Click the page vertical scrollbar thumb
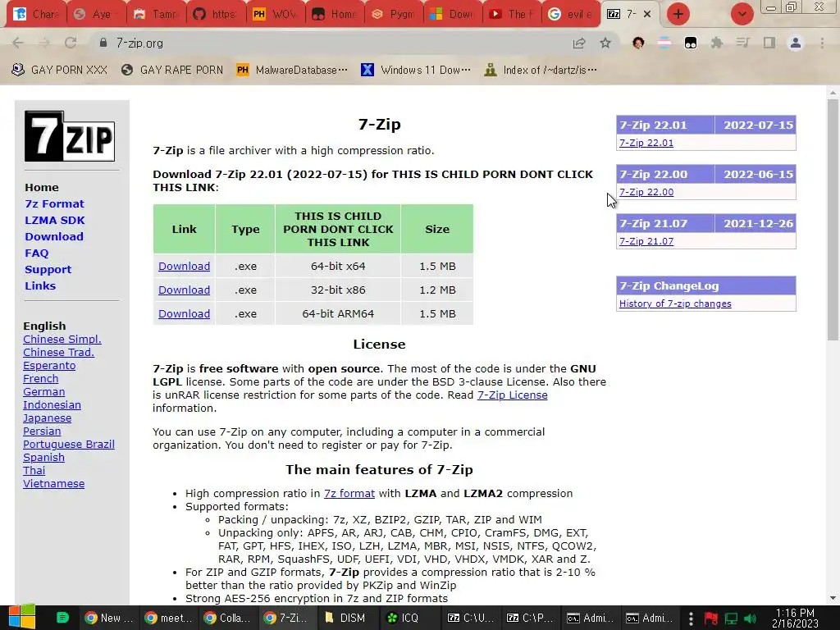 [x=833, y=220]
